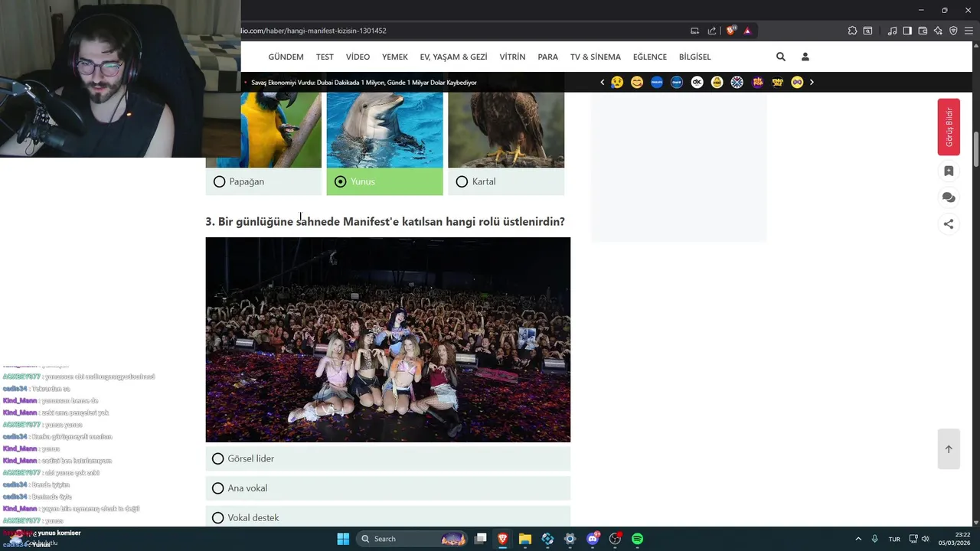
Task: Click the dolphin answer image
Action: click(384, 130)
